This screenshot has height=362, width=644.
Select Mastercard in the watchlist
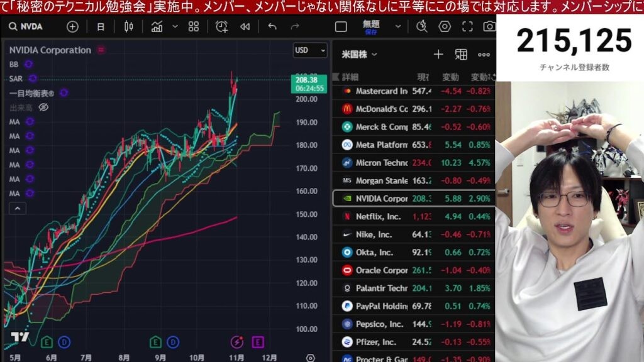click(414, 91)
